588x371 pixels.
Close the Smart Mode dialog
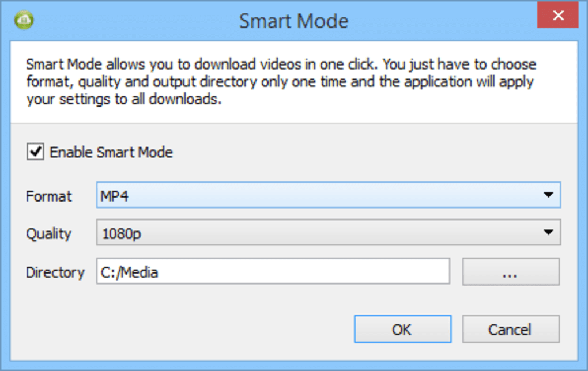pyautogui.click(x=557, y=16)
